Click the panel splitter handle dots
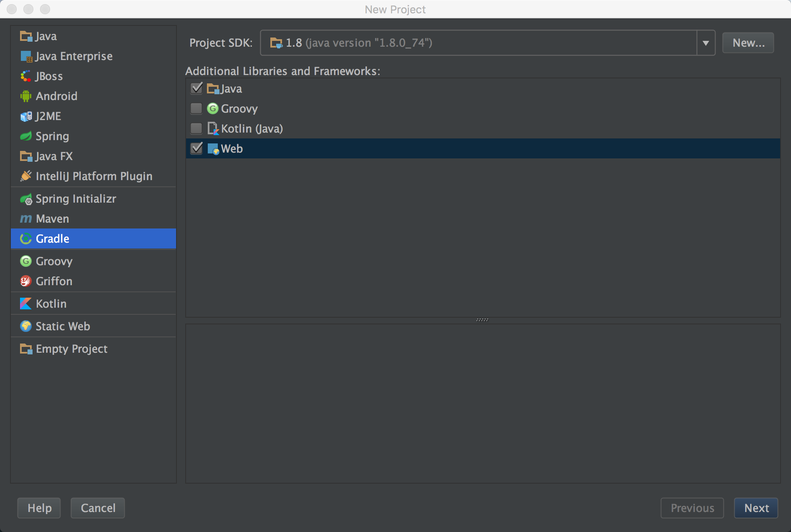This screenshot has width=791, height=532. pos(482,320)
